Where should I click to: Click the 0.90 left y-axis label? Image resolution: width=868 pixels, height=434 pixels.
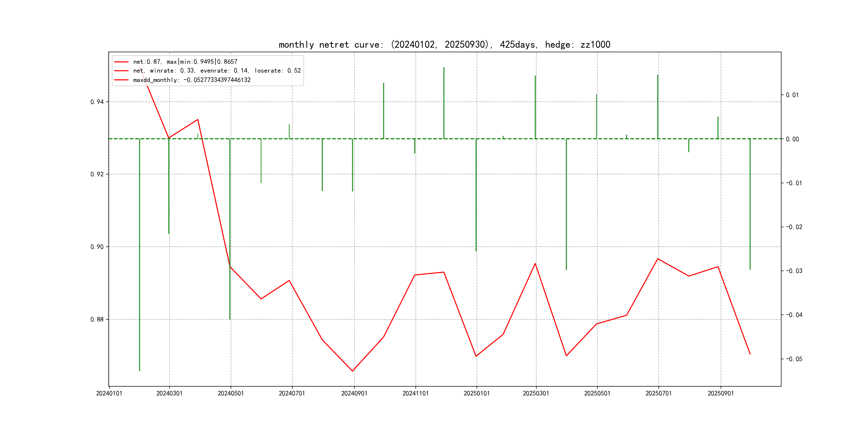tap(97, 247)
